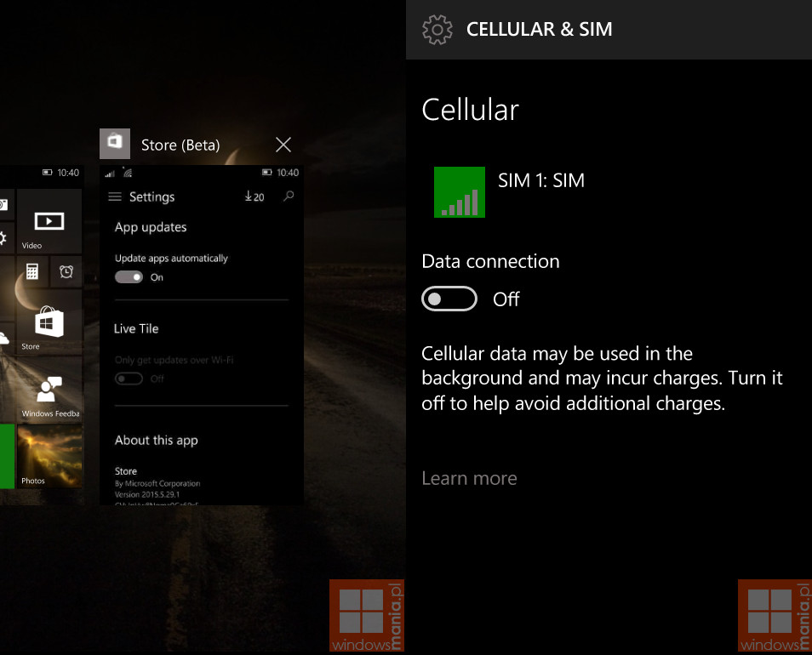812x655 pixels.
Task: Follow the Learn more link
Action: coord(469,478)
